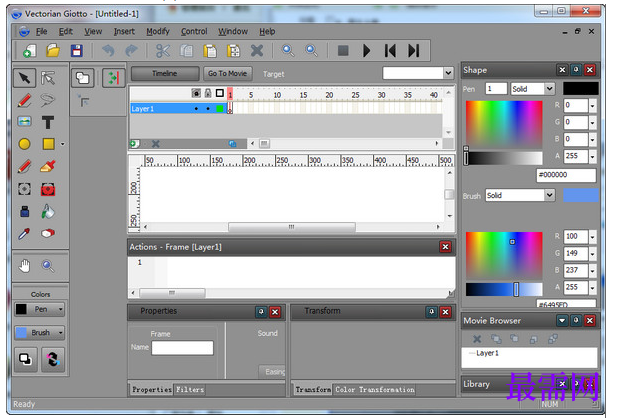The height and width of the screenshot is (418, 618).
Task: Open a file with folder icon
Action: point(53,51)
